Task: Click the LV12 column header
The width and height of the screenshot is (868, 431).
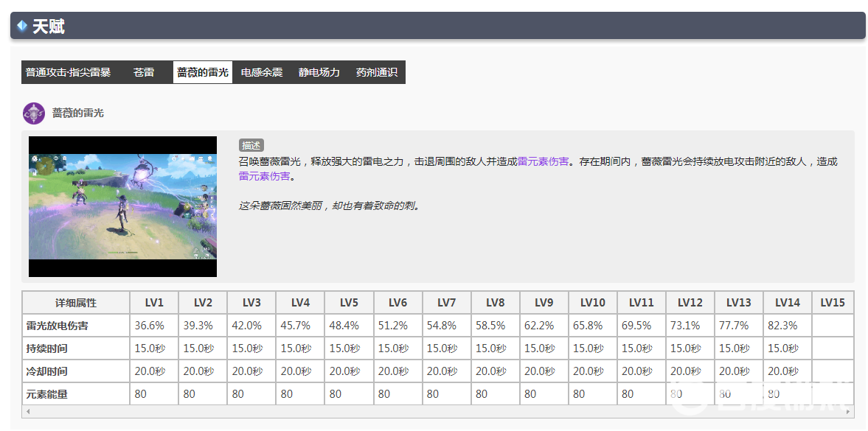Action: (690, 303)
